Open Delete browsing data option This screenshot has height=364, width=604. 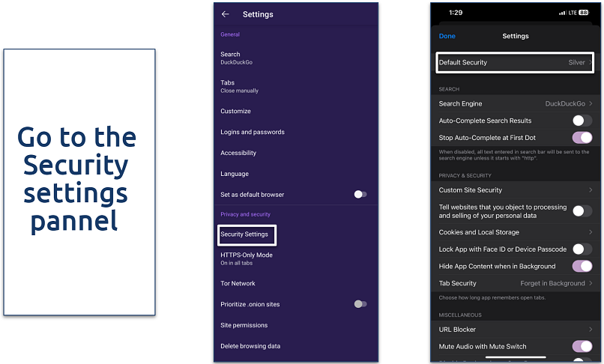point(250,346)
